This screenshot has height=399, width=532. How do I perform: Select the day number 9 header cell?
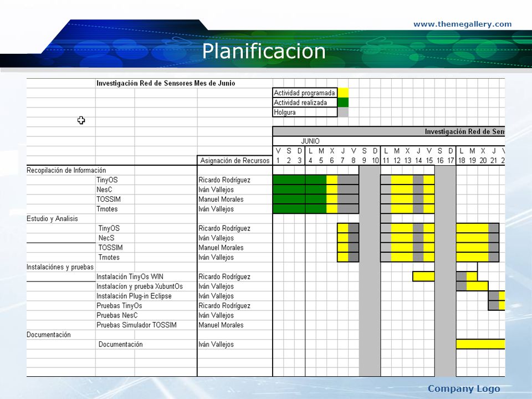364,161
